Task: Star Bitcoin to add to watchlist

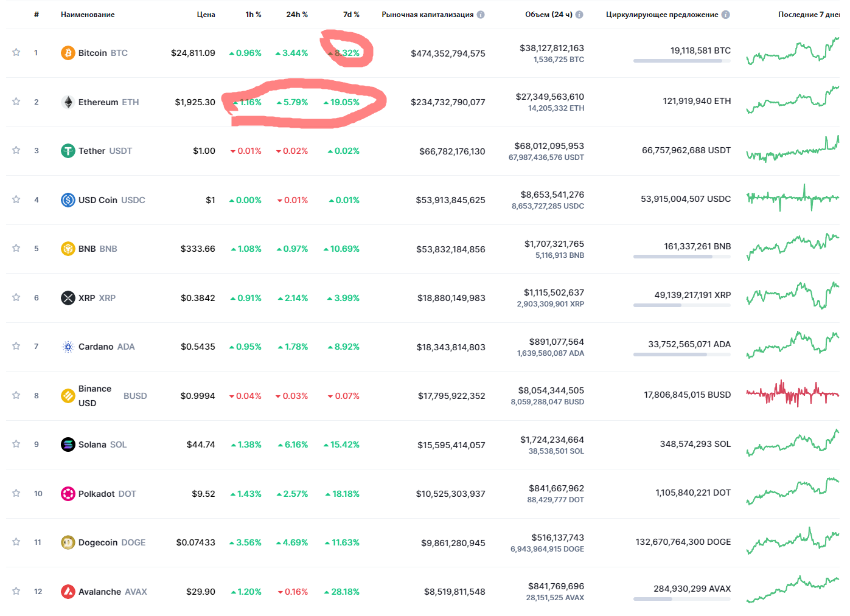Action: [x=16, y=52]
